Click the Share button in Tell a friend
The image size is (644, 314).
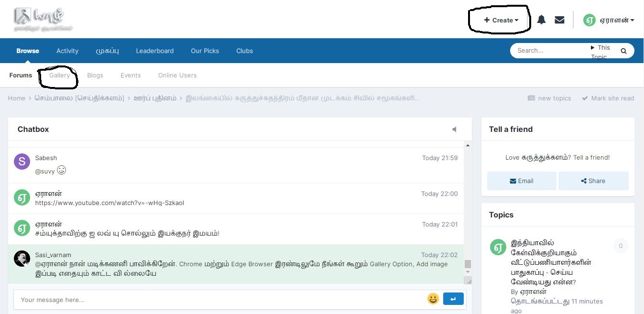click(593, 181)
